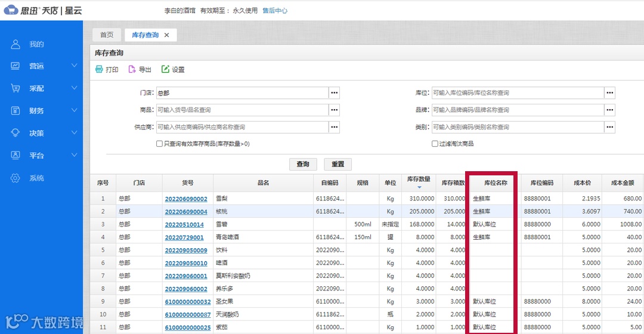Open the 售后中心 link
Image resolution: width=644 pixels, height=334 pixels.
click(275, 11)
